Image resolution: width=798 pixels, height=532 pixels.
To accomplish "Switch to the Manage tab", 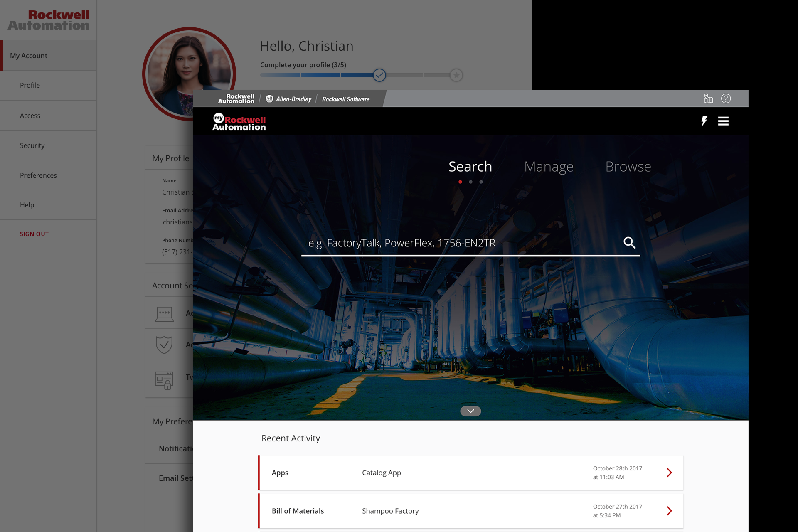I will (549, 167).
